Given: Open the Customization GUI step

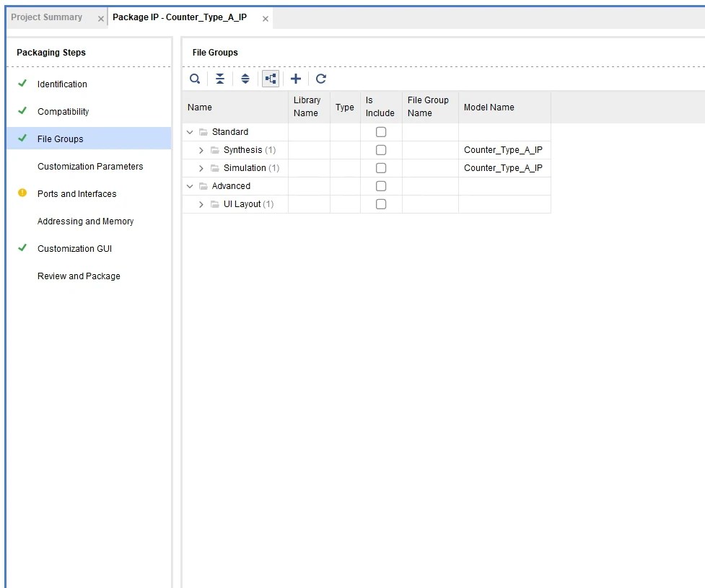Looking at the screenshot, I should tap(74, 249).
